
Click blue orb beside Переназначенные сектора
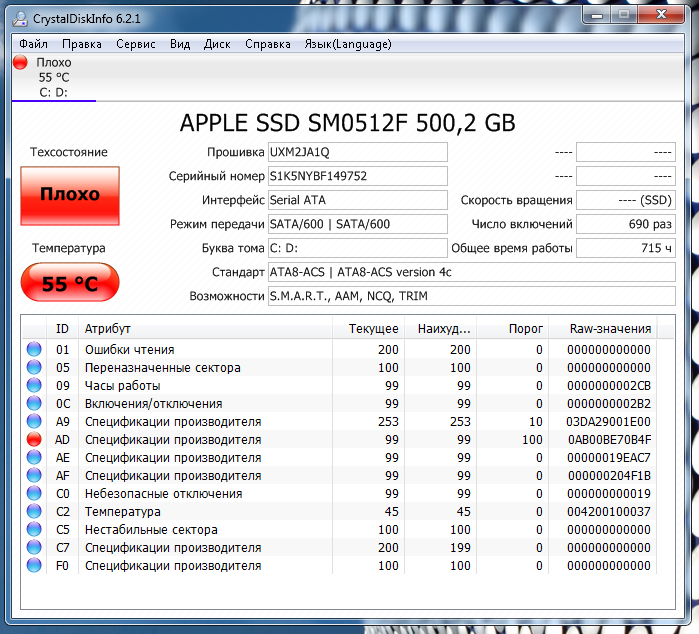(34, 368)
